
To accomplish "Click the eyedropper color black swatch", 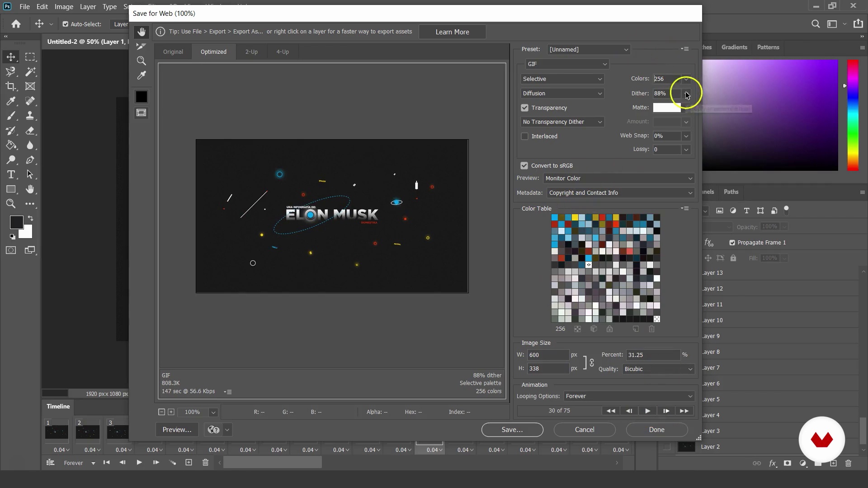I will pyautogui.click(x=142, y=97).
